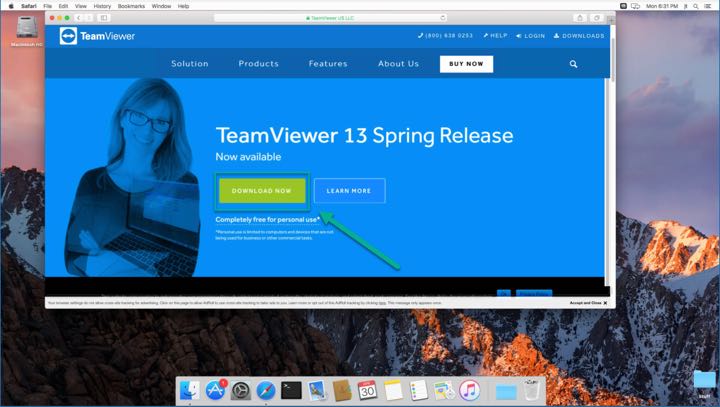This screenshot has height=407, width=720.
Task: Click the Safari address bar
Action: pyautogui.click(x=330, y=18)
